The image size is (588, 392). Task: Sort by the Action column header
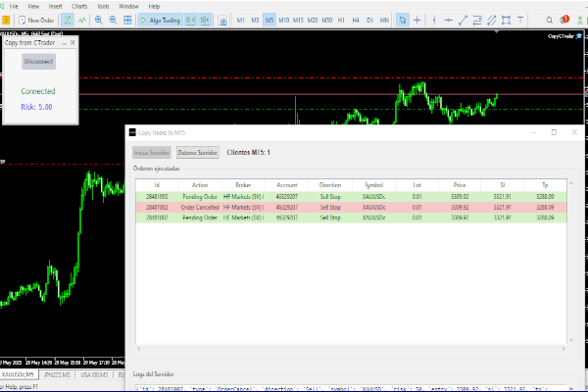tap(200, 185)
